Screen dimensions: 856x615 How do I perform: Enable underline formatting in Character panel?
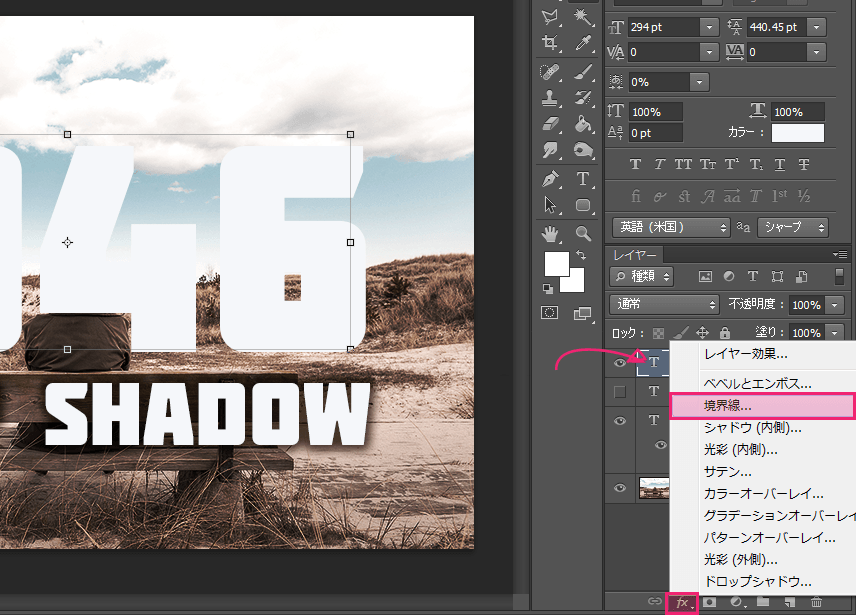pyautogui.click(x=780, y=163)
